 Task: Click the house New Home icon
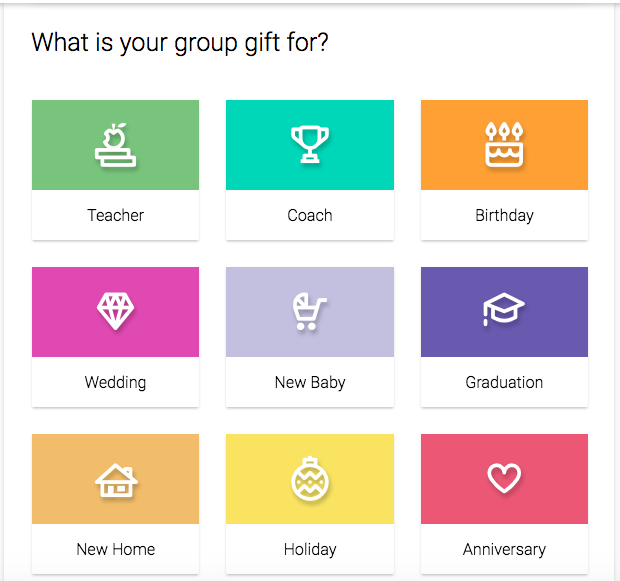tap(116, 480)
